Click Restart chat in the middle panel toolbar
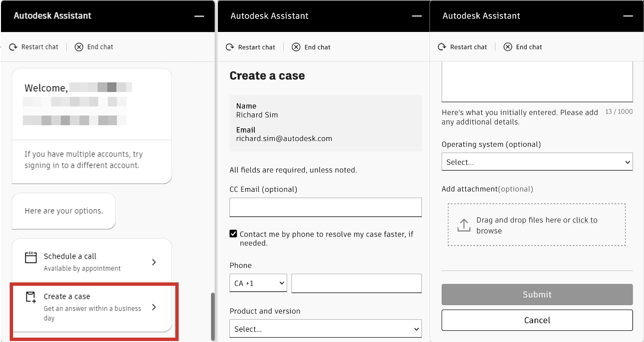Screen dimensions: 644x342 (x=251, y=47)
